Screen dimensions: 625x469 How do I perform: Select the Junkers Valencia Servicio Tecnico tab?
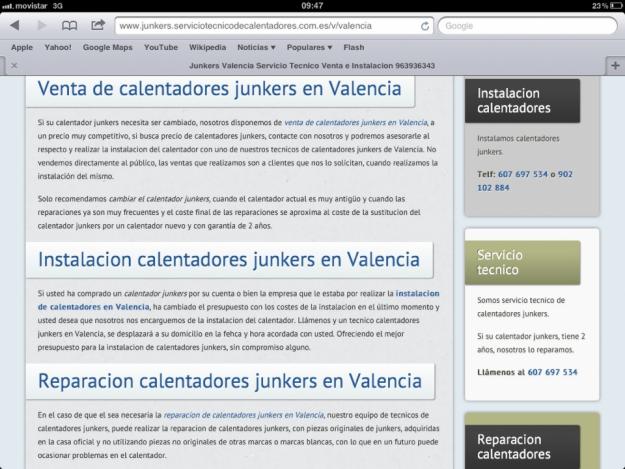[x=312, y=65]
